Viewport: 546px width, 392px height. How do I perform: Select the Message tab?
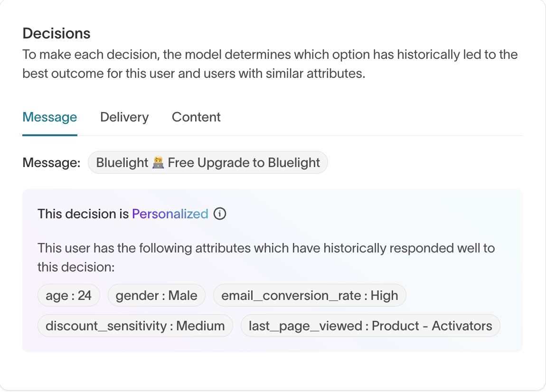pos(49,117)
